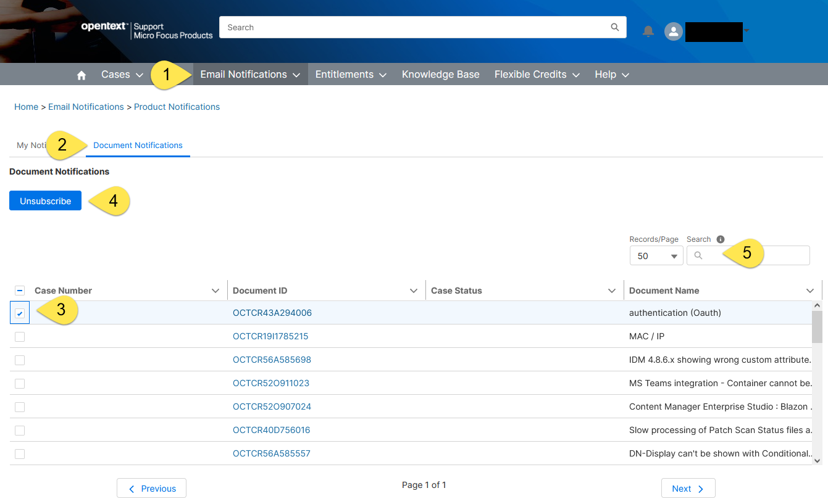This screenshot has height=504, width=828.
Task: Go to the Previous page
Action: 151,489
